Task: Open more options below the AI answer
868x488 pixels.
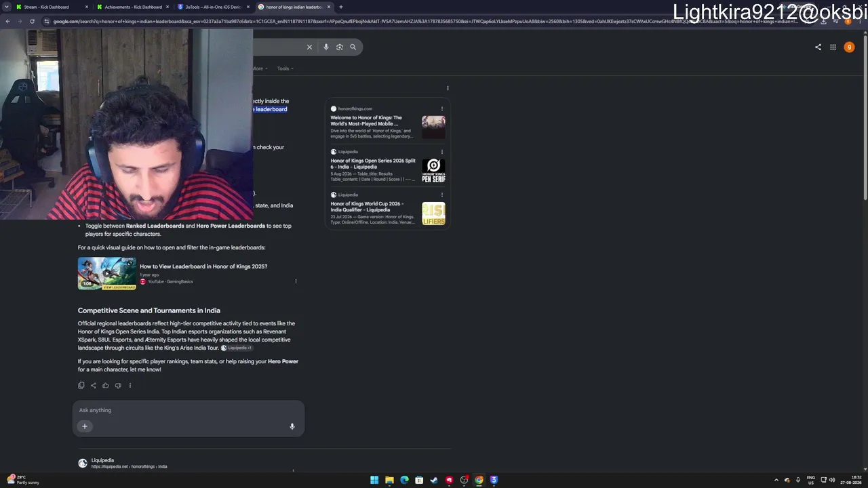Action: click(130, 386)
